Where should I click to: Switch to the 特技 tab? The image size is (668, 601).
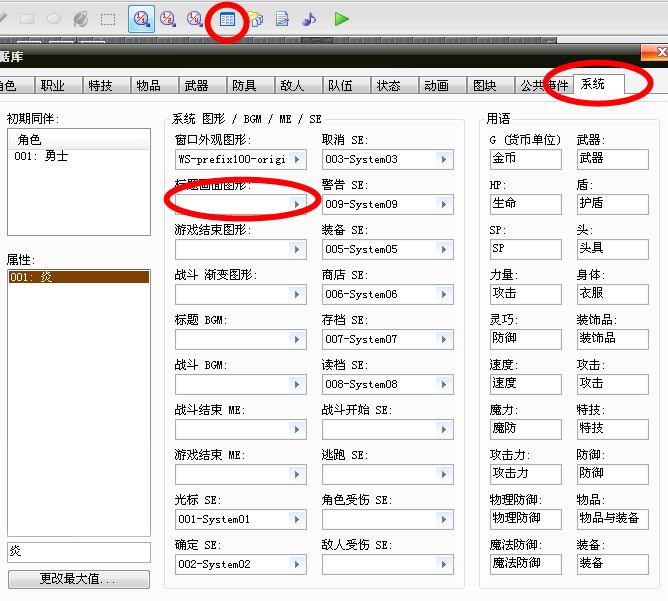click(106, 85)
